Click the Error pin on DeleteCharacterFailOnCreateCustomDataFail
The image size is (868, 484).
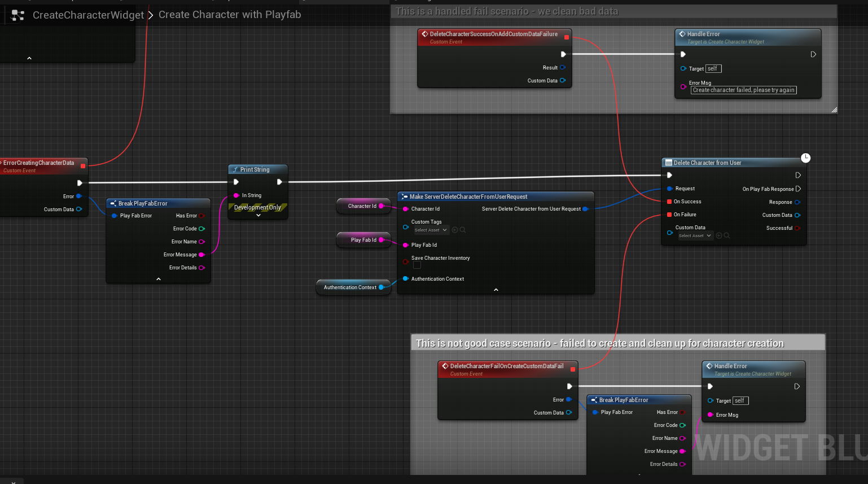point(569,400)
